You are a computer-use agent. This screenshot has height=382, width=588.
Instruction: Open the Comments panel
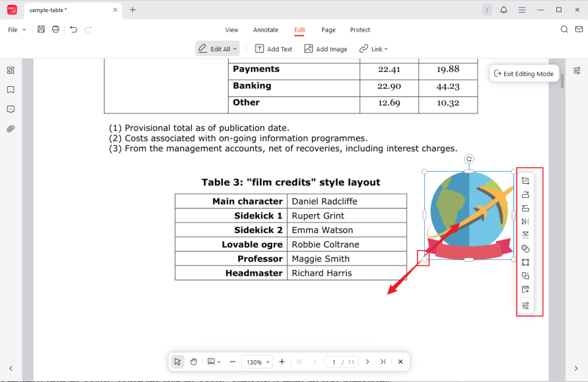click(10, 109)
